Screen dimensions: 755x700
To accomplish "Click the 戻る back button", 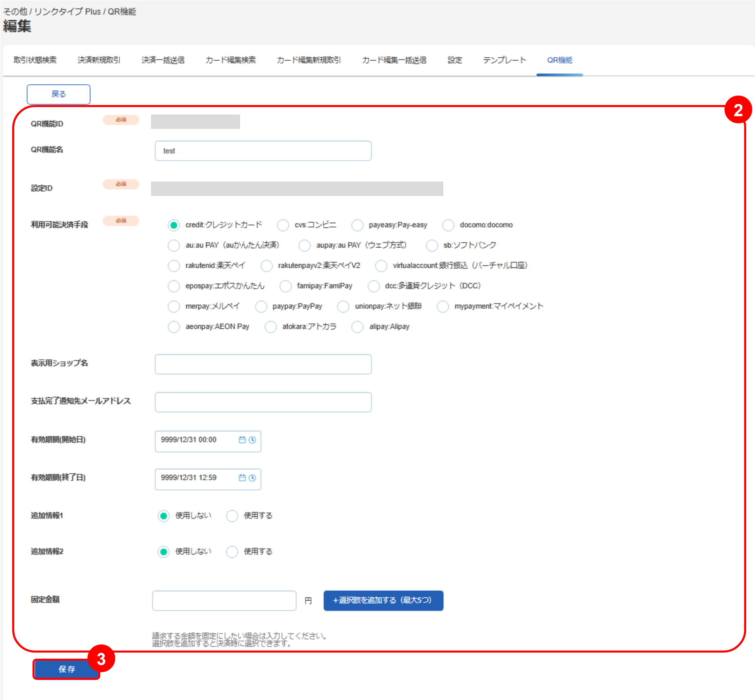I will click(59, 94).
